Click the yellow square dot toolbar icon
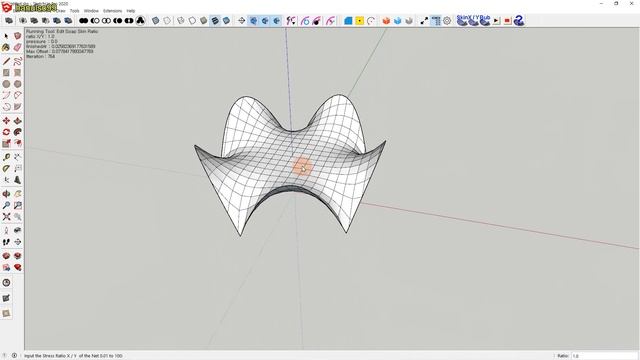This screenshot has width=640, height=360. [x=360, y=20]
